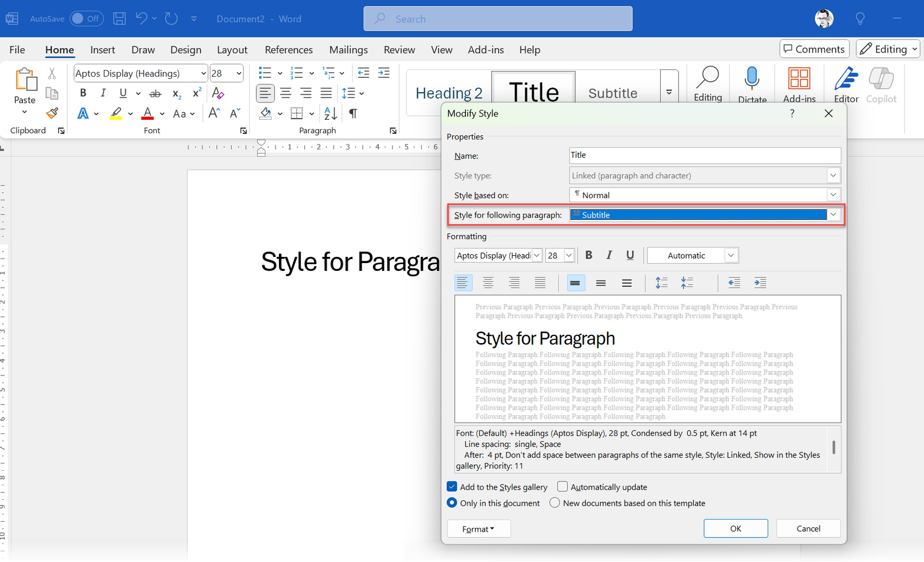Expand the Style based on dropdown
The width and height of the screenshot is (924, 562).
833,194
